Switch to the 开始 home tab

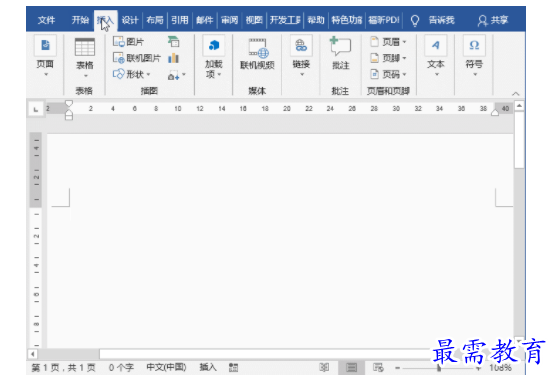[80, 20]
